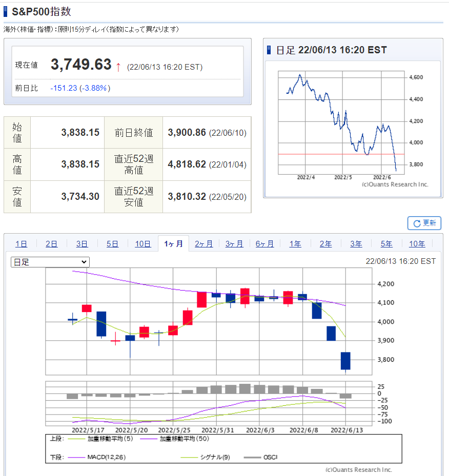The image size is (449, 476).
Task: Open the 日足 chart type dropdown
Action: (x=50, y=262)
